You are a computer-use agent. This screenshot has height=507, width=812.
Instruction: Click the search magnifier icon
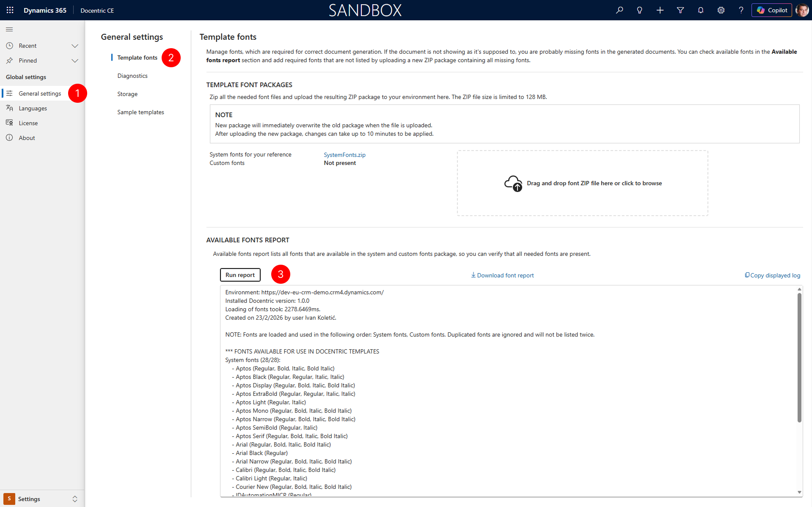[x=619, y=10]
